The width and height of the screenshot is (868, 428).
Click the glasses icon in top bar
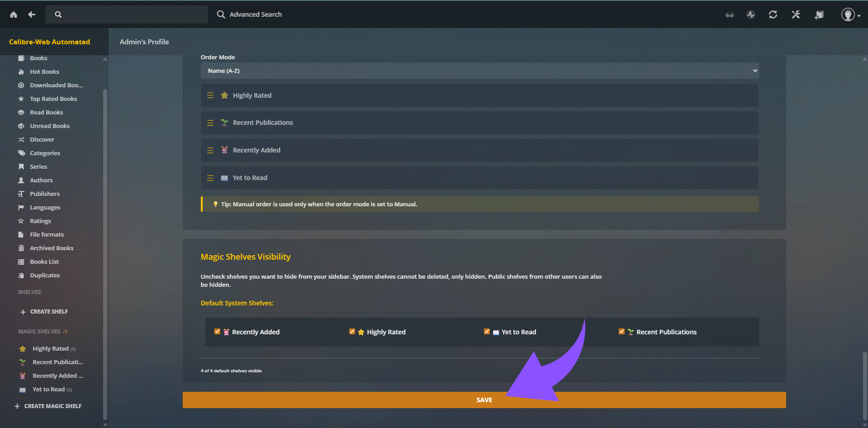coord(730,15)
